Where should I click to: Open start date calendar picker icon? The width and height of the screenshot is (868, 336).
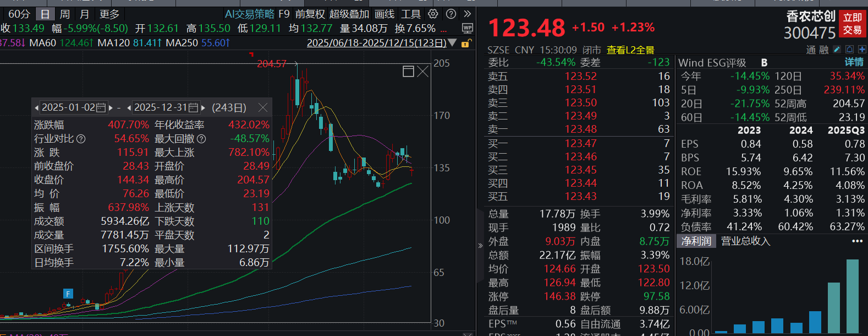(x=101, y=108)
